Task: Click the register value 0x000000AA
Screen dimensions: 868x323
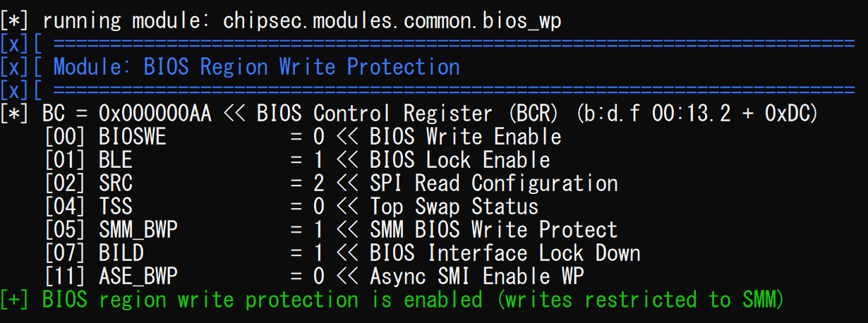Action: click(155, 114)
